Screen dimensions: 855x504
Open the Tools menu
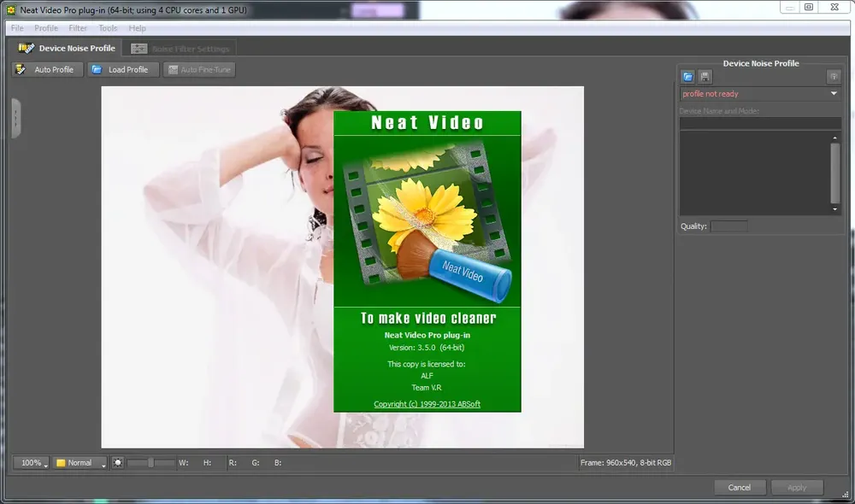108,28
